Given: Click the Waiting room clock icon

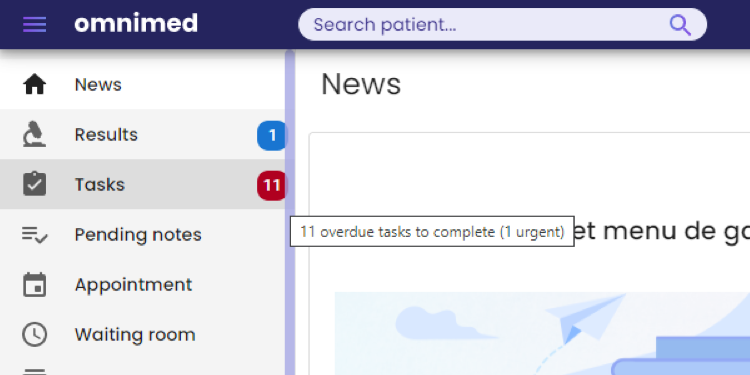Looking at the screenshot, I should pos(34,334).
